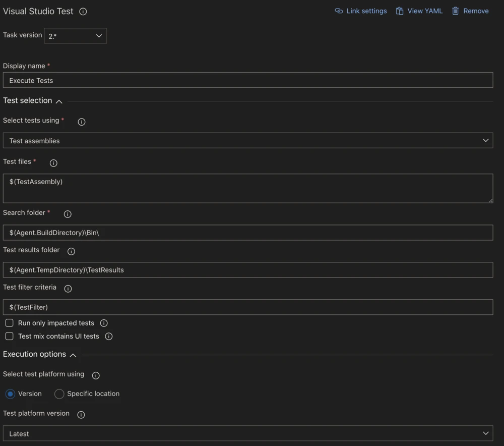Enable Run only impacted tests checkbox

pyautogui.click(x=9, y=323)
